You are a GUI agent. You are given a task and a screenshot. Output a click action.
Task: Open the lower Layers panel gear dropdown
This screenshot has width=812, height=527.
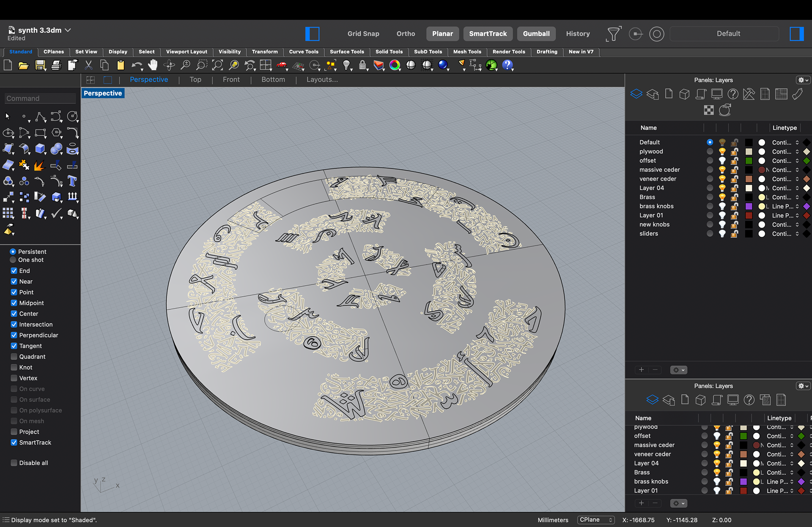pos(803,386)
